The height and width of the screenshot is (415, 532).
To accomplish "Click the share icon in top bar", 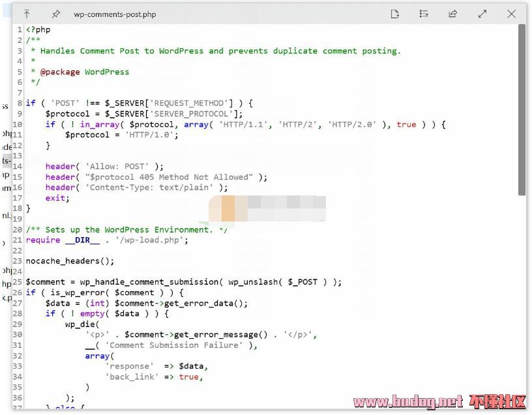I will (452, 14).
